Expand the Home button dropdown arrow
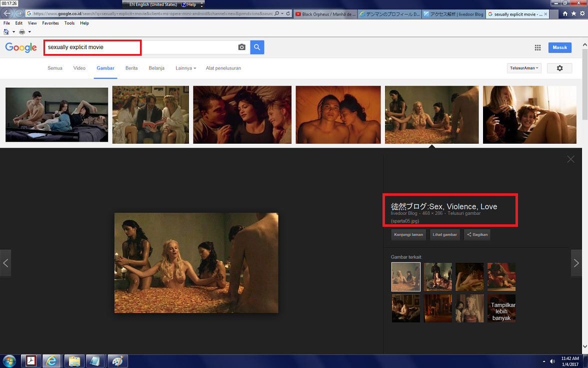Viewport: 588px width, 368px height. [13, 32]
